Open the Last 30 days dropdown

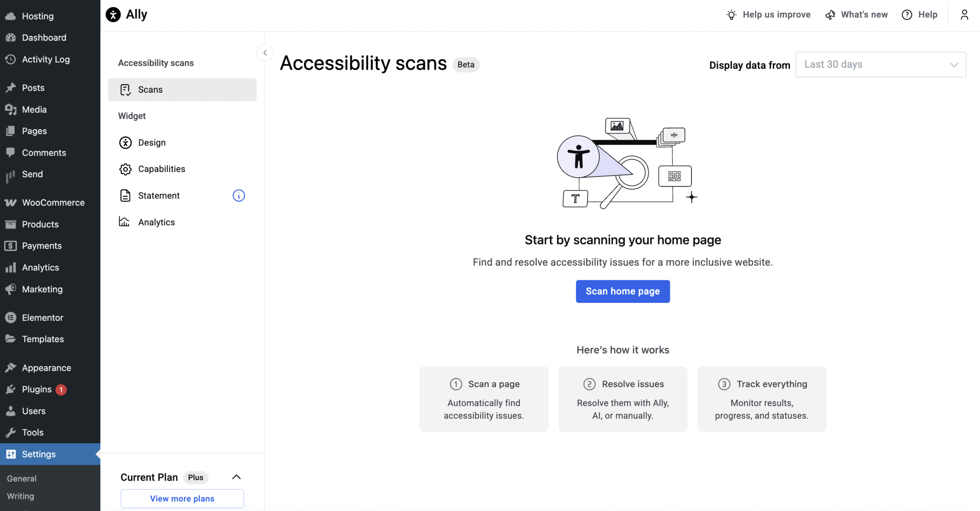click(880, 65)
